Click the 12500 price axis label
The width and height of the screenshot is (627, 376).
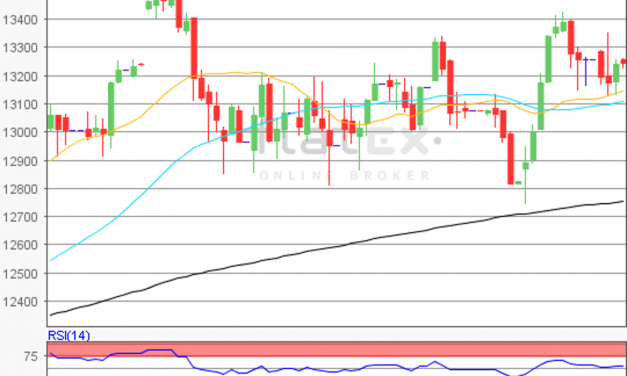coord(20,274)
